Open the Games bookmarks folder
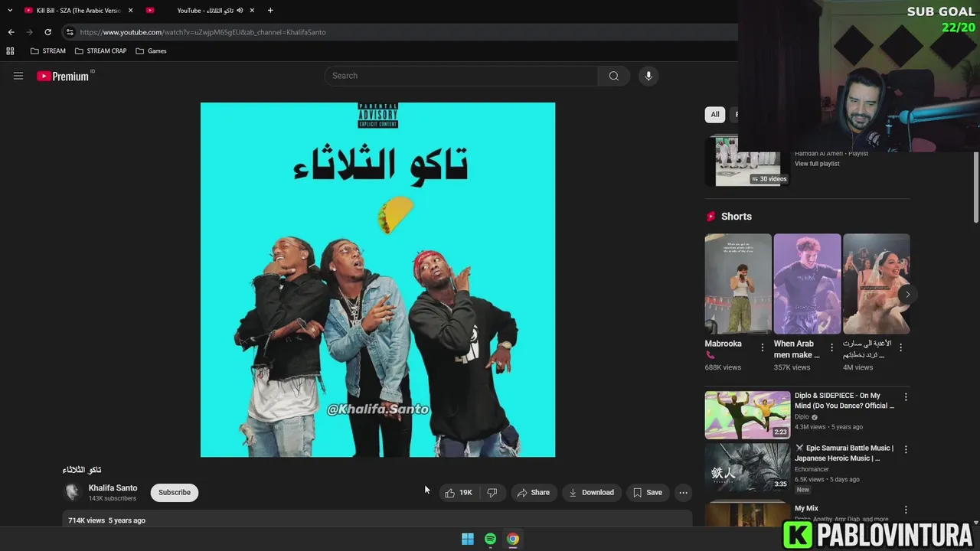The width and height of the screenshot is (980, 551). click(x=151, y=51)
